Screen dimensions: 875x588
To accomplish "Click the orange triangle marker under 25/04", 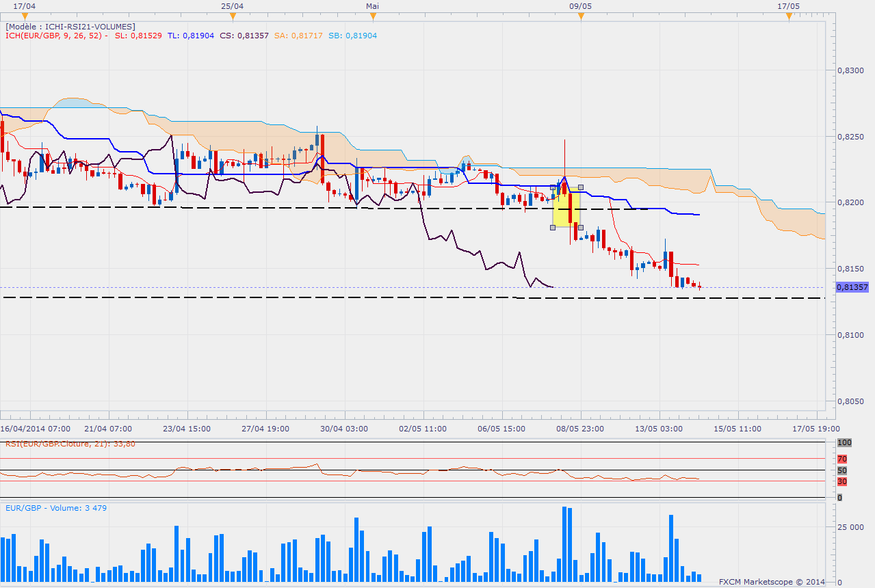I will click(x=233, y=16).
